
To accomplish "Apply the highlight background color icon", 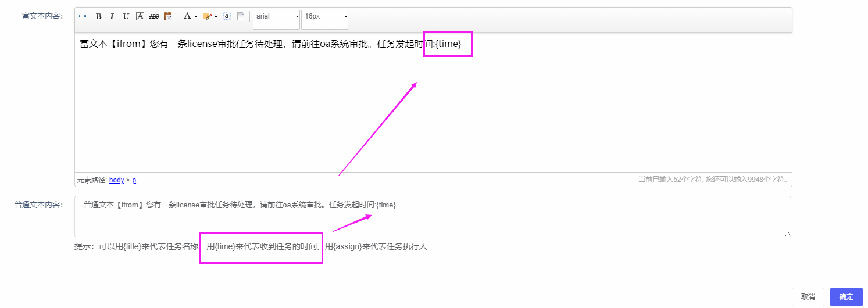I will (207, 16).
